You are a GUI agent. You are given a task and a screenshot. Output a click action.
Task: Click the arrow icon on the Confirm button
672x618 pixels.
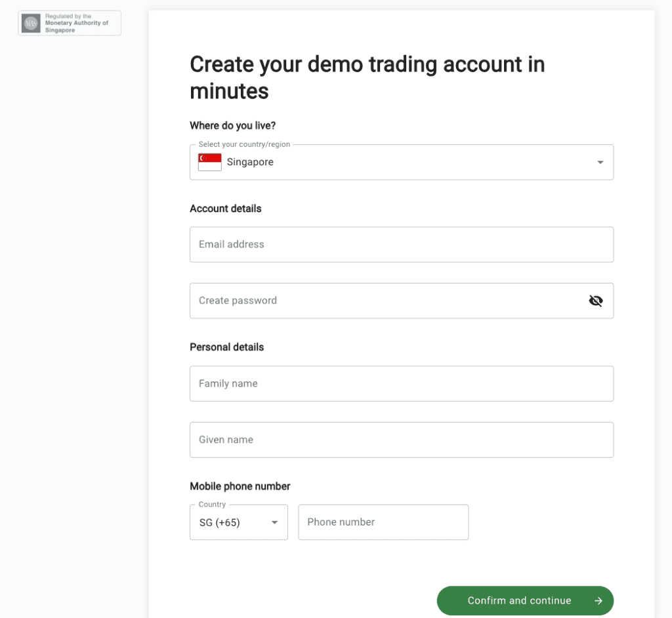[x=598, y=601]
